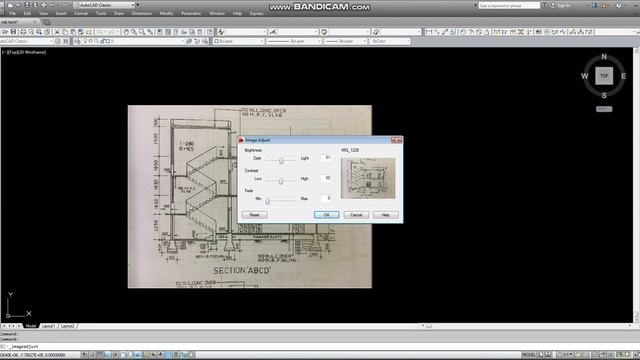The height and width of the screenshot is (360, 640).
Task: Click the Linear Dimension tool icon
Action: coord(429,32)
